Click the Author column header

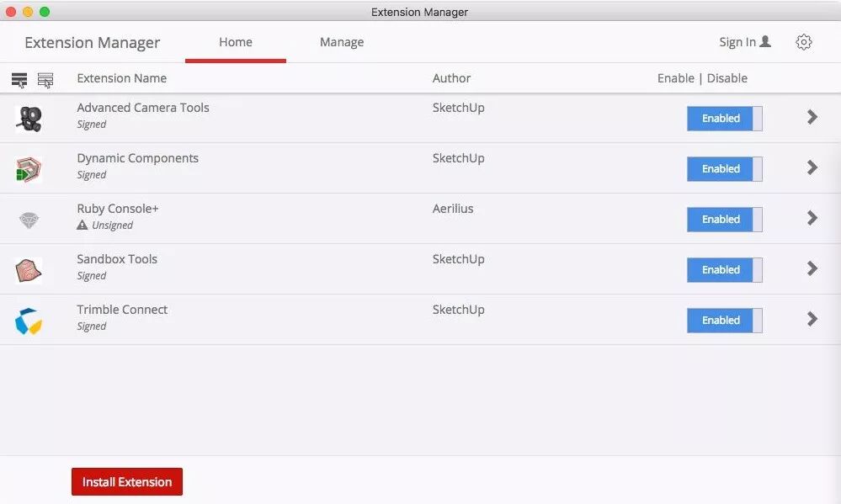[x=451, y=78]
